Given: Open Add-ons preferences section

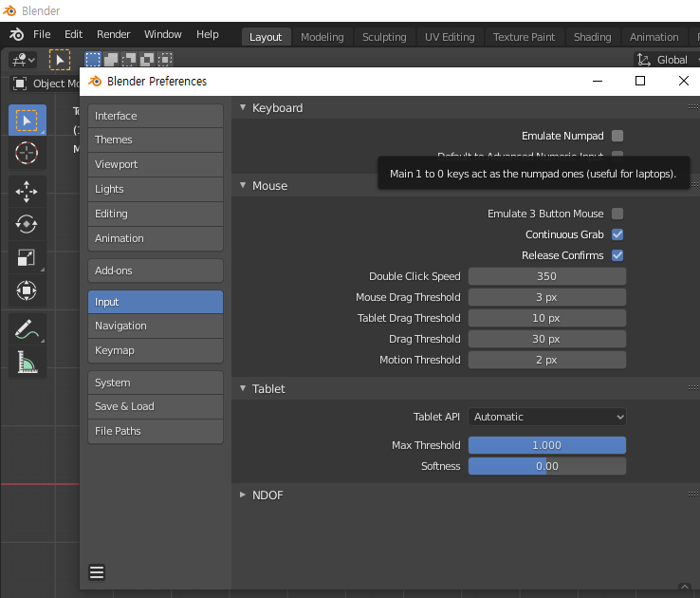Looking at the screenshot, I should point(156,271).
